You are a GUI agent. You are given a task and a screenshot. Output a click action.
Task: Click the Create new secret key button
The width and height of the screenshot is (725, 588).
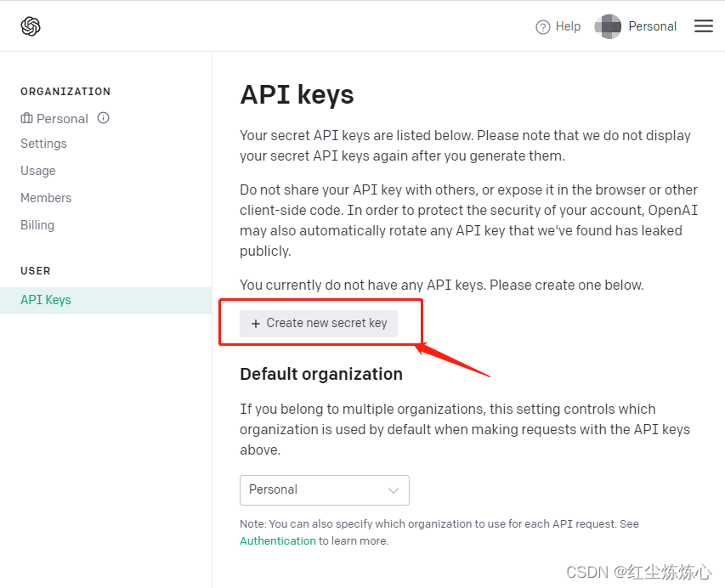[318, 324]
